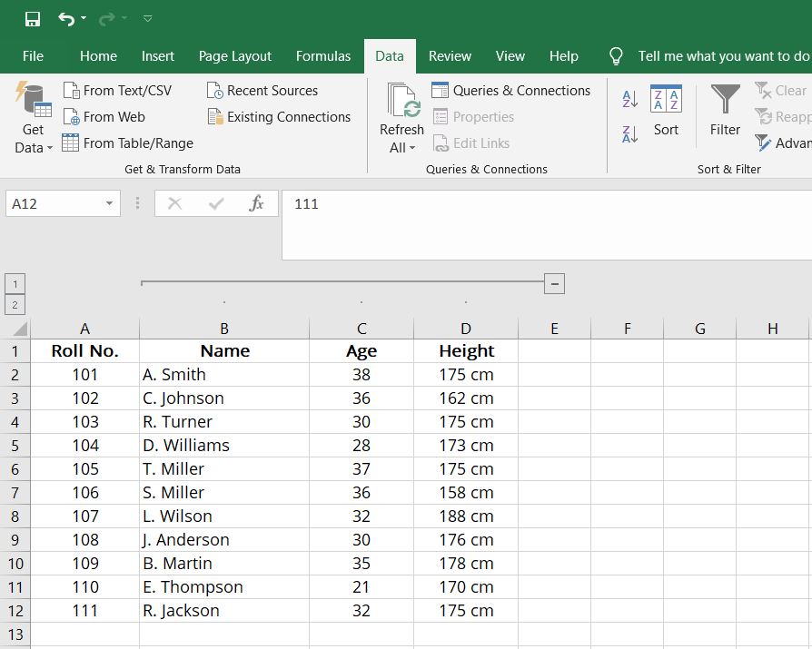The width and height of the screenshot is (812, 649).
Task: Open the Review tab
Action: (x=450, y=55)
